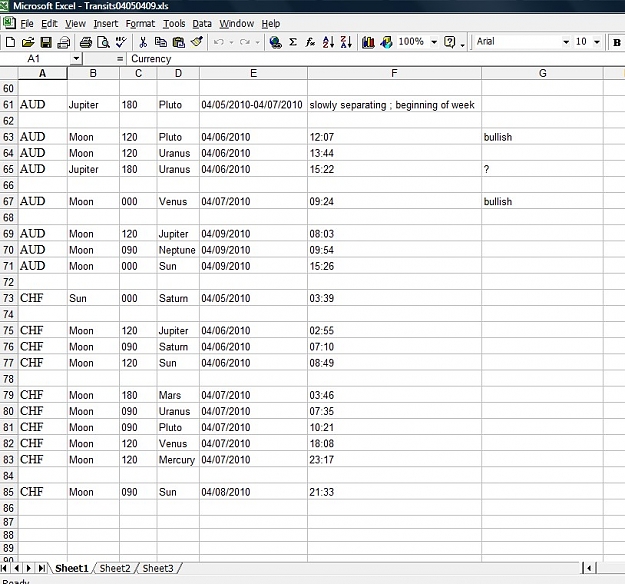The image size is (625, 584).
Task: Jump to first sheet tab arrow
Action: (5, 568)
